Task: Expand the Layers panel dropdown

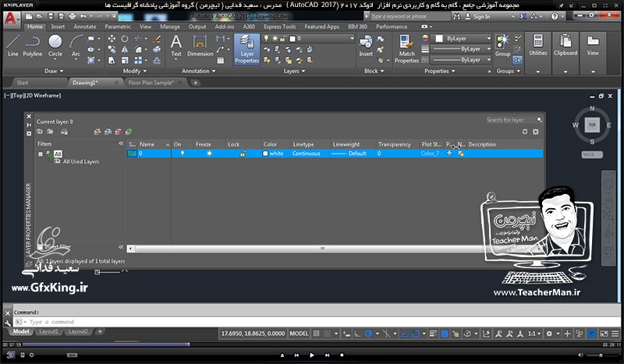Action: [x=295, y=71]
